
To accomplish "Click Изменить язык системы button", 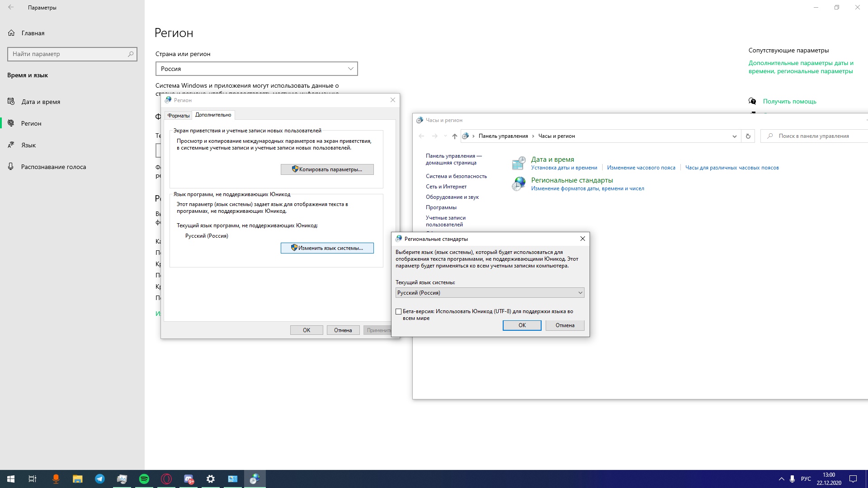I will pyautogui.click(x=327, y=247).
